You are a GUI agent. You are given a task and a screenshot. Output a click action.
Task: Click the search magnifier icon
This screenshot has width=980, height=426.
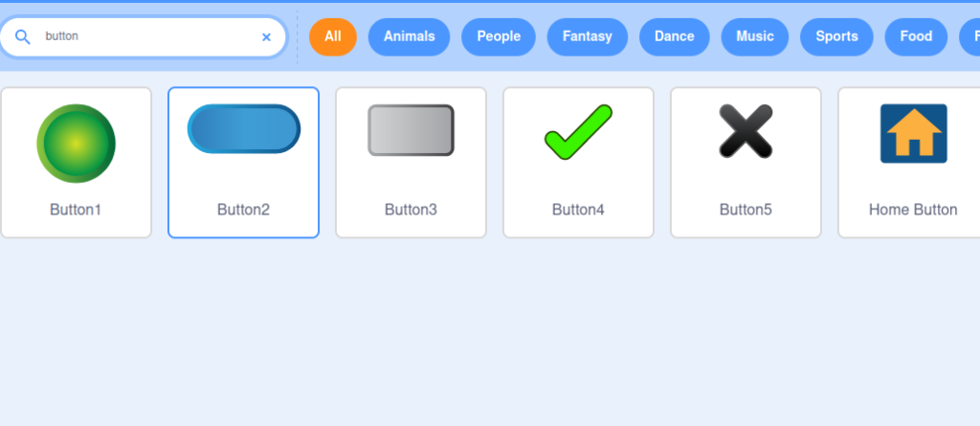[23, 37]
